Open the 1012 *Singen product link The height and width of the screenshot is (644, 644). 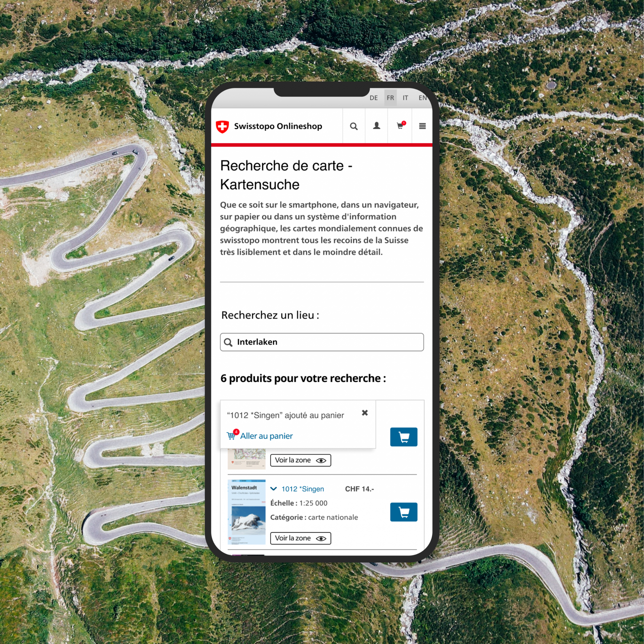coord(303,489)
